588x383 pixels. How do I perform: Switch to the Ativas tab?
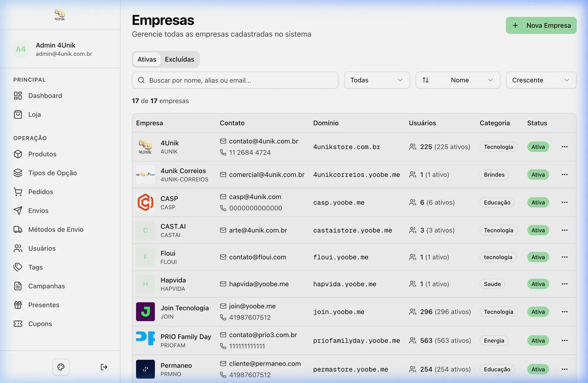coord(147,59)
